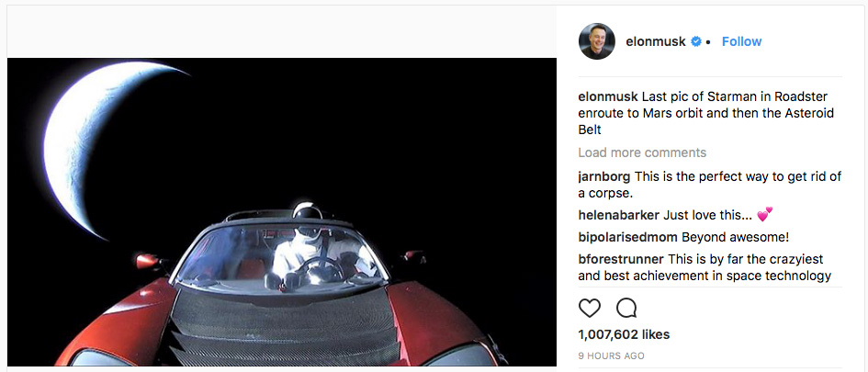This screenshot has height=372, width=868.
Task: Visit bforestrunner's profile
Action: coord(621,259)
